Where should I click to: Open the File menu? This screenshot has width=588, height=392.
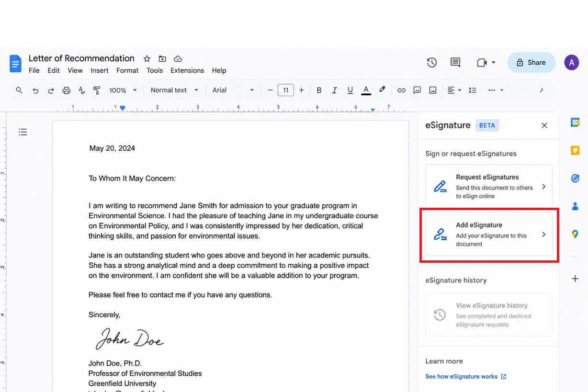(34, 70)
